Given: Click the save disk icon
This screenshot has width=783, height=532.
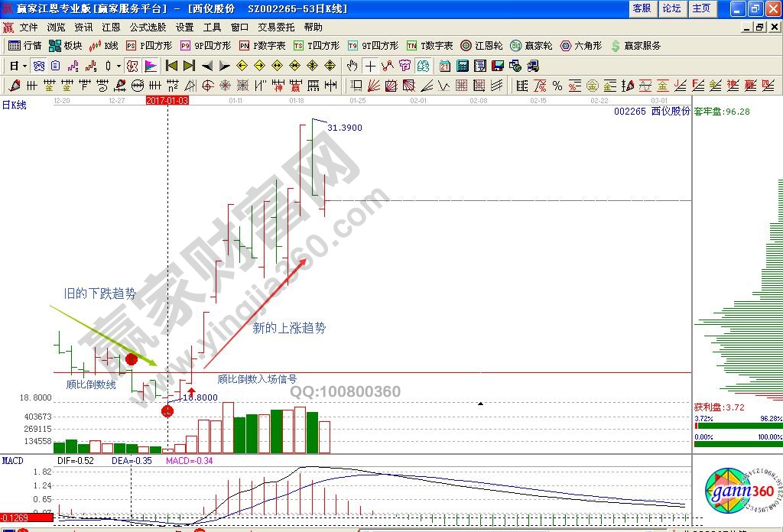Looking at the screenshot, I should tap(498, 66).
